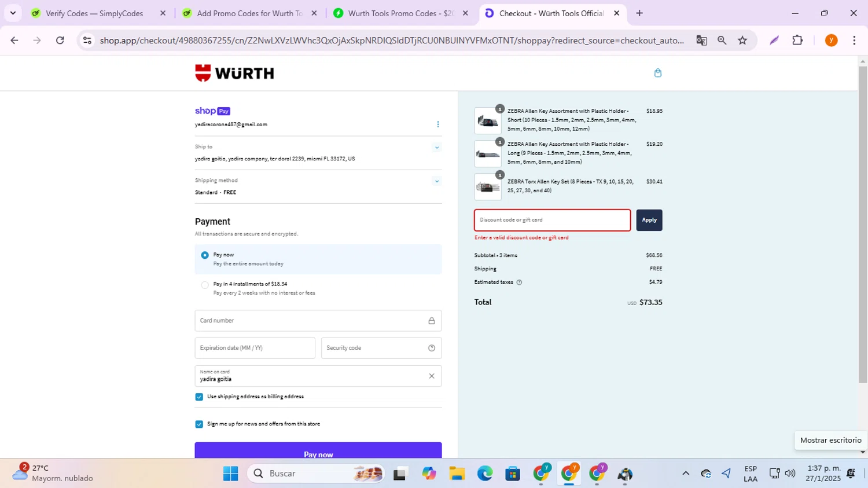Open the cart bag icon
This screenshot has width=868, height=488.
coord(657,73)
